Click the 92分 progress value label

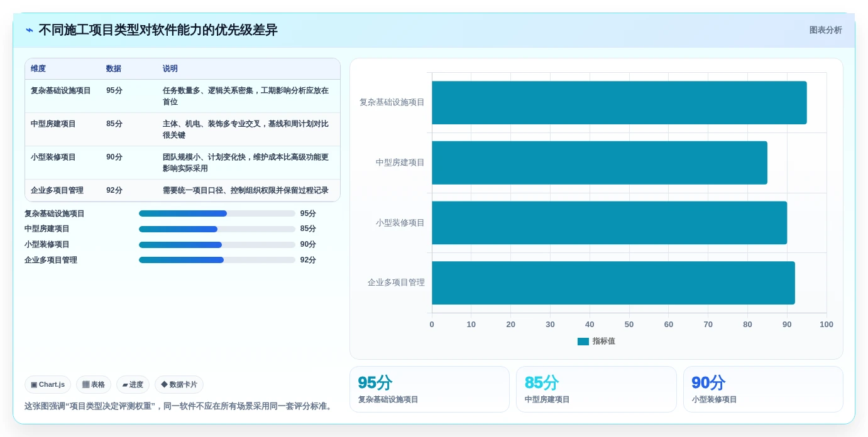tap(308, 260)
